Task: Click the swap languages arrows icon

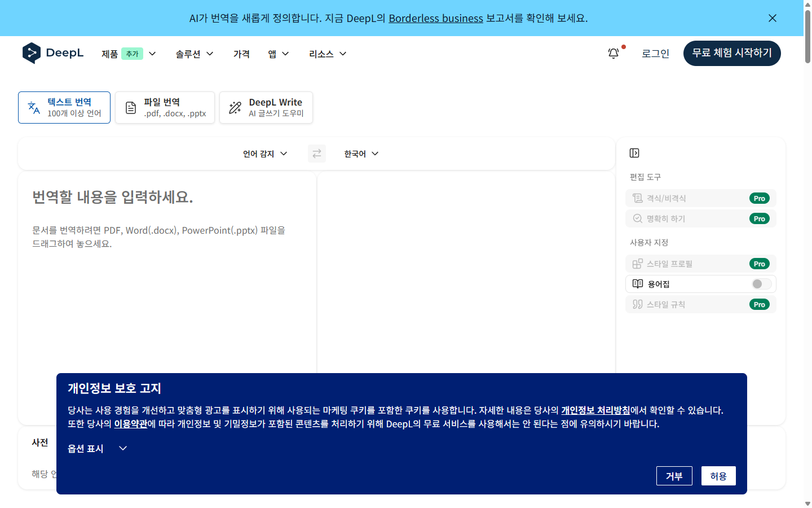Action: click(316, 153)
